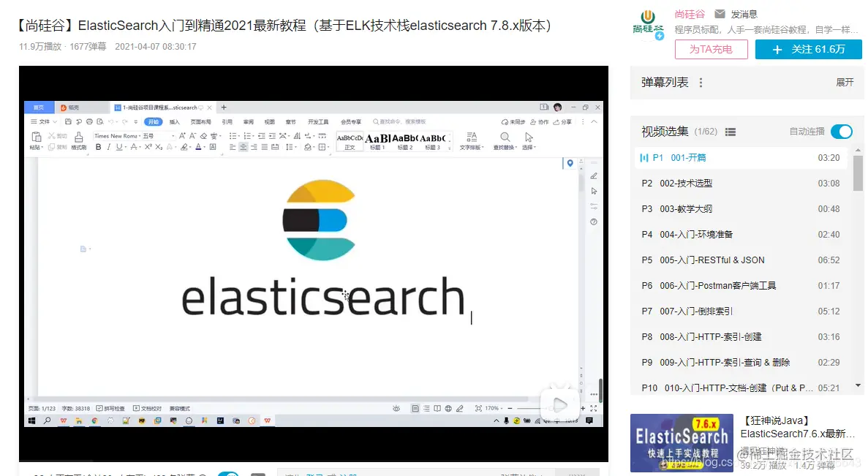Open the 尚硅谷 uploader avatar
This screenshot has height=476, width=868.
648,25
